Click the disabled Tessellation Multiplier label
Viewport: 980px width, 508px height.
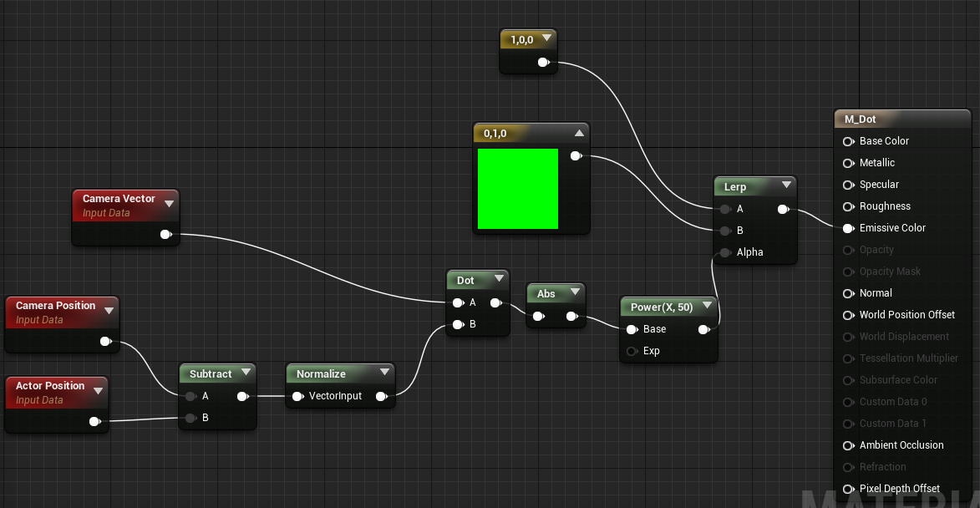pyautogui.click(x=908, y=358)
